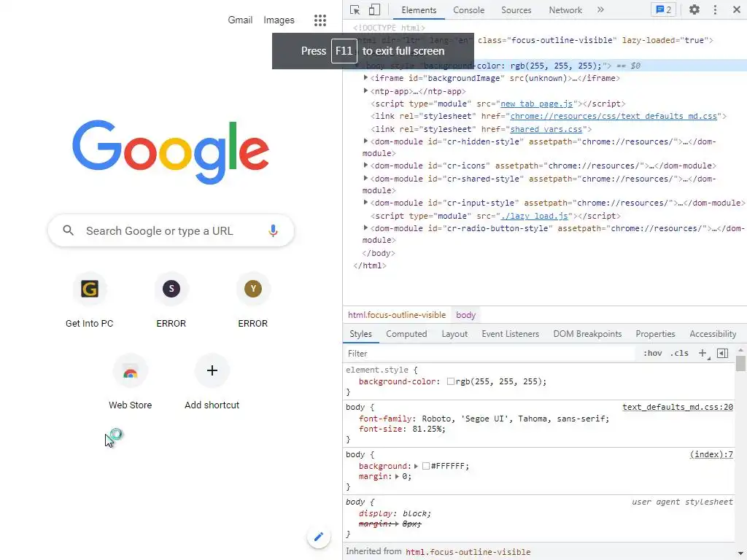Open the shared_vars.css link
The height and width of the screenshot is (560, 747).
tap(546, 129)
